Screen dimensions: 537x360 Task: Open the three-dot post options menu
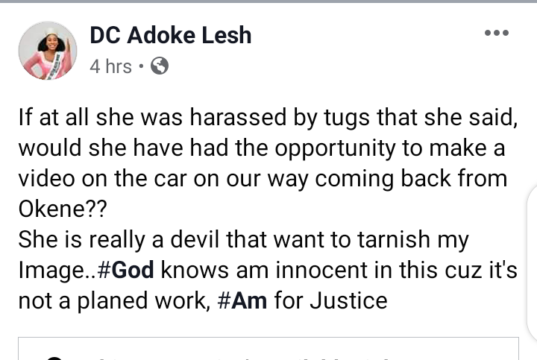click(497, 33)
